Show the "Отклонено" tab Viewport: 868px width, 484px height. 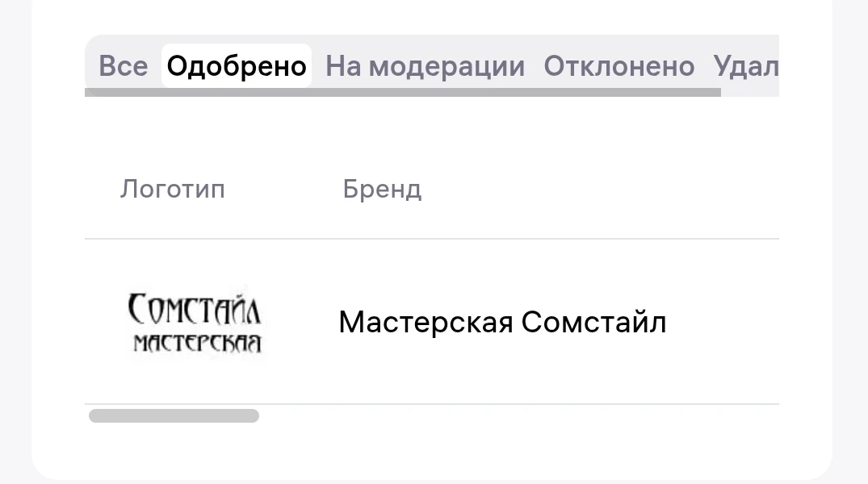(619, 66)
